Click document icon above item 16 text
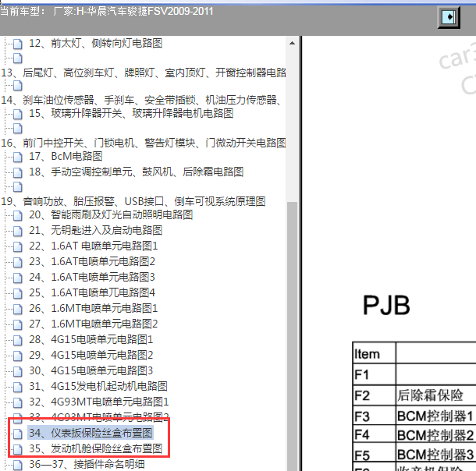476x471 pixels. tap(18, 129)
